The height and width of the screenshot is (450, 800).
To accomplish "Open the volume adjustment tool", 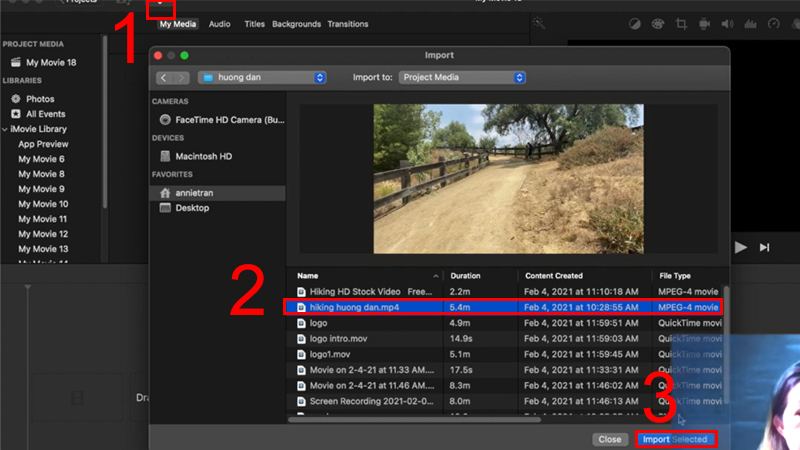I will click(727, 24).
